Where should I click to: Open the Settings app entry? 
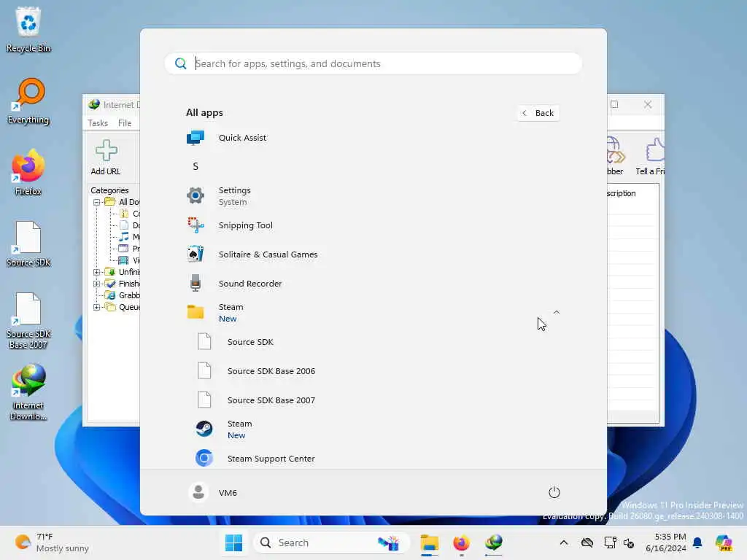tap(373, 195)
